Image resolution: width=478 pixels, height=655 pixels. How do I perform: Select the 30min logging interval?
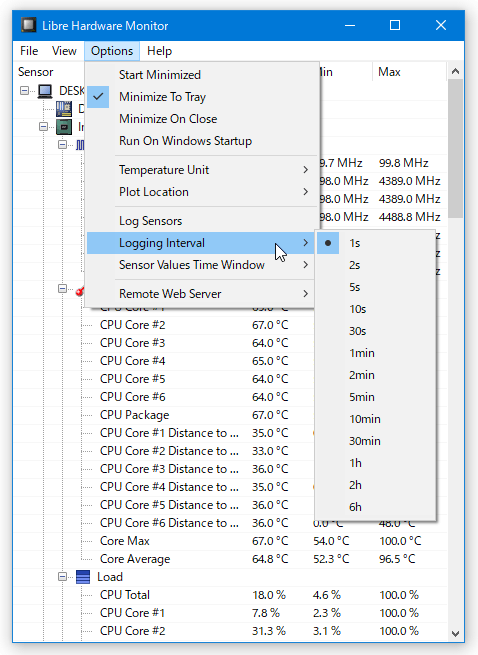click(x=375, y=441)
